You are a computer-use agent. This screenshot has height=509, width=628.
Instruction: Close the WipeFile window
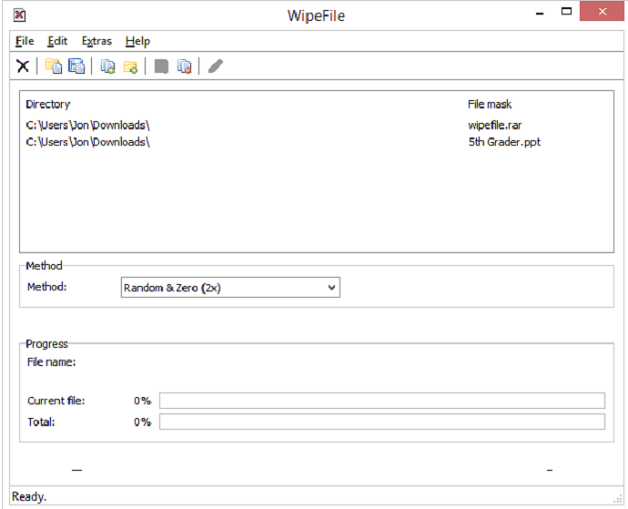(x=602, y=12)
